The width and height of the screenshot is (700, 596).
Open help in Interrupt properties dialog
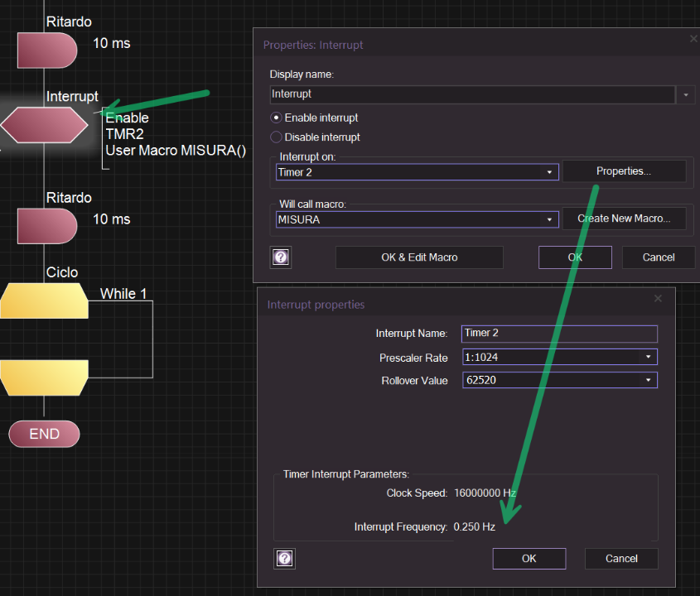tap(284, 558)
